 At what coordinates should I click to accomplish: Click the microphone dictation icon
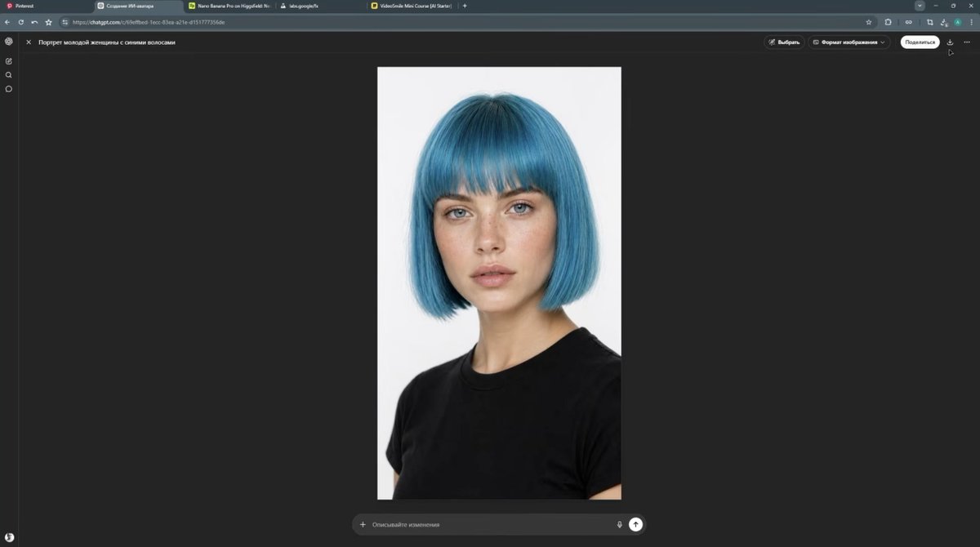pos(620,524)
